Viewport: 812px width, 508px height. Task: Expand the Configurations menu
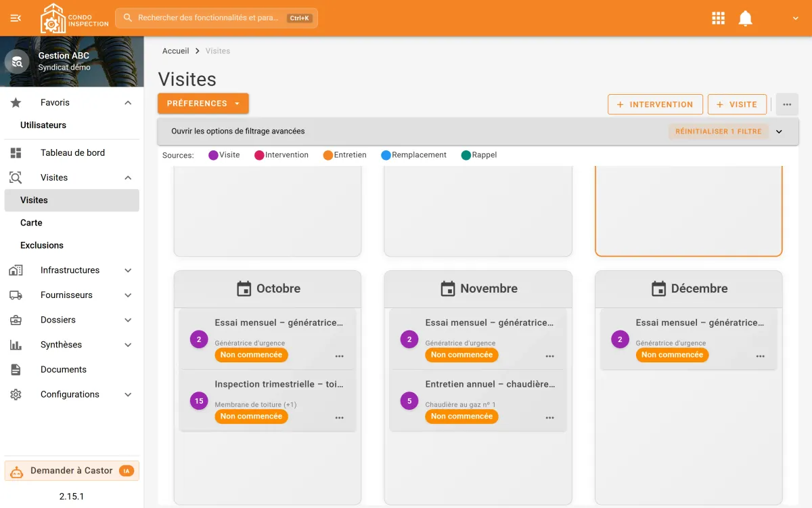coord(128,394)
